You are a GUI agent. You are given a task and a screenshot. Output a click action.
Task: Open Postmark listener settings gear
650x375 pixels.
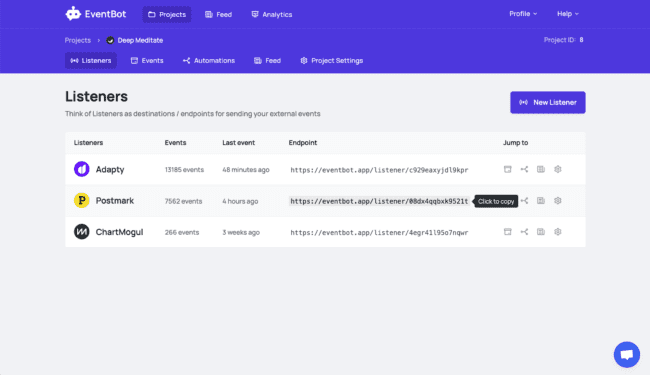point(558,201)
